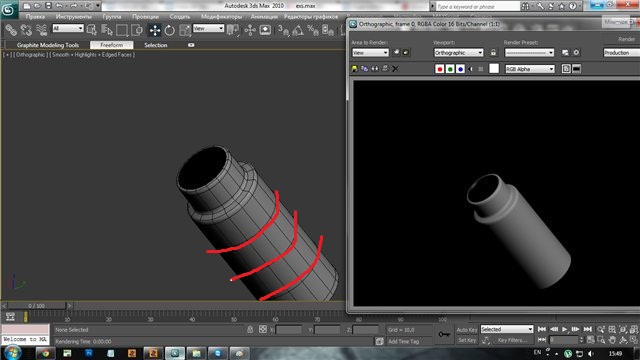Click the Auto Key button
The image size is (640, 360).
[x=467, y=330]
